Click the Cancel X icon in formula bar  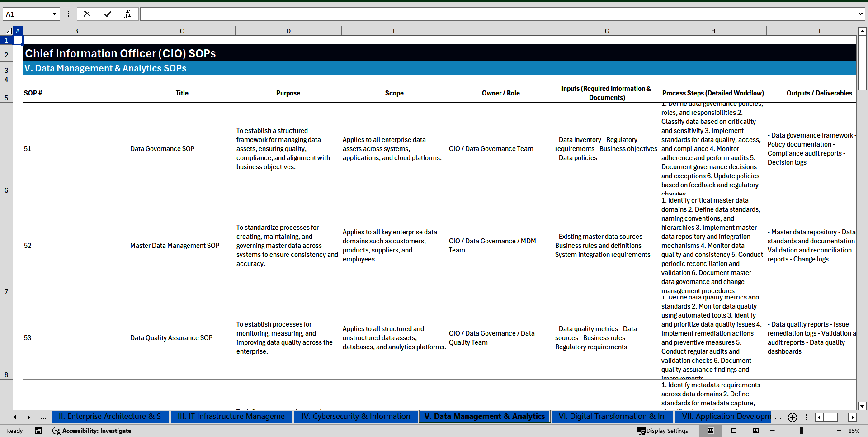(87, 14)
